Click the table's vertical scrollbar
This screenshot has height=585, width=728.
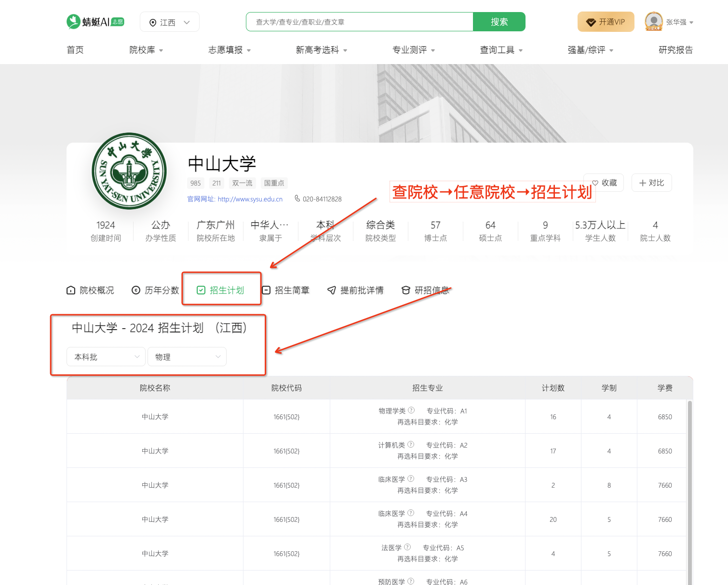[689, 492]
